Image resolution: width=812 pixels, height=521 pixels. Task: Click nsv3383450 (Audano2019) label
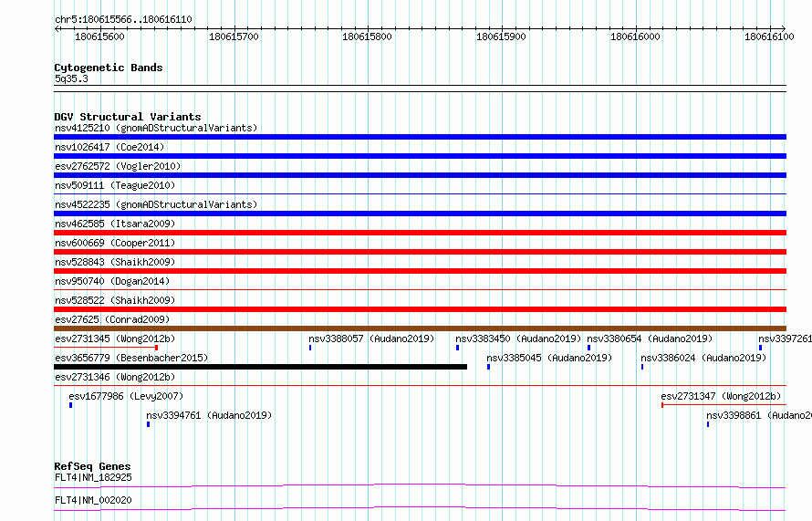coord(518,339)
